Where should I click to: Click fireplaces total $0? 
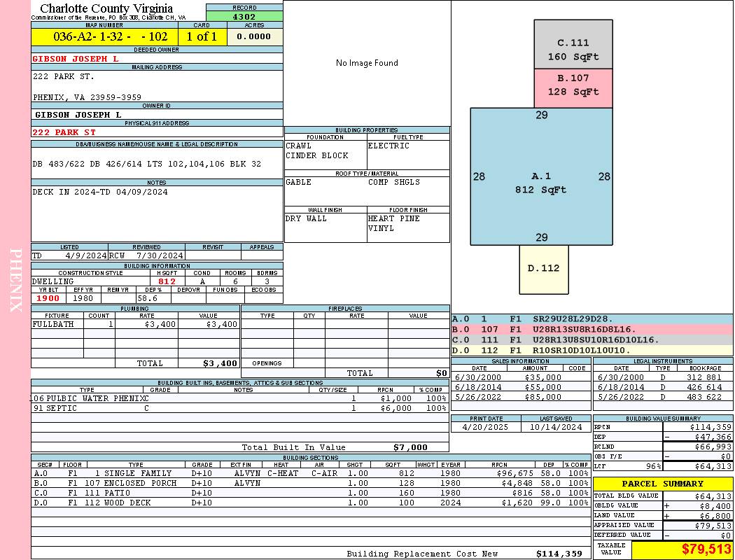tap(442, 373)
